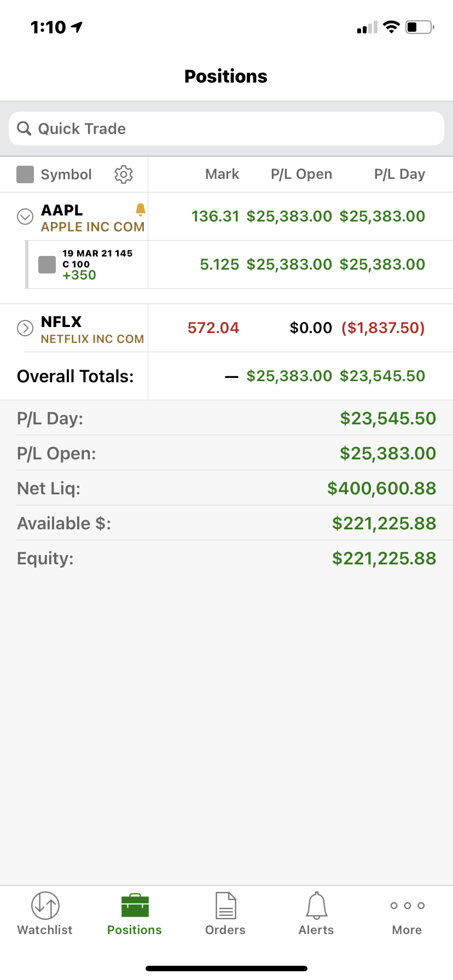This screenshot has width=453, height=980.
Task: Tap the Mark column header
Action: coord(222,174)
